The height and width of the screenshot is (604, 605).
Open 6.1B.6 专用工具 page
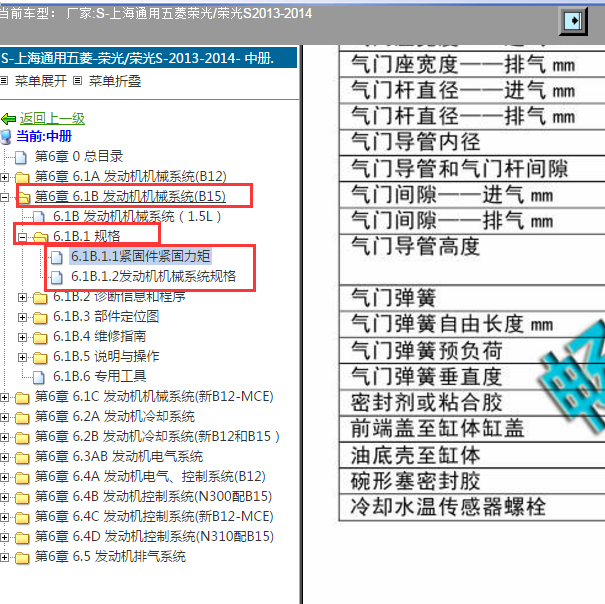click(x=100, y=376)
